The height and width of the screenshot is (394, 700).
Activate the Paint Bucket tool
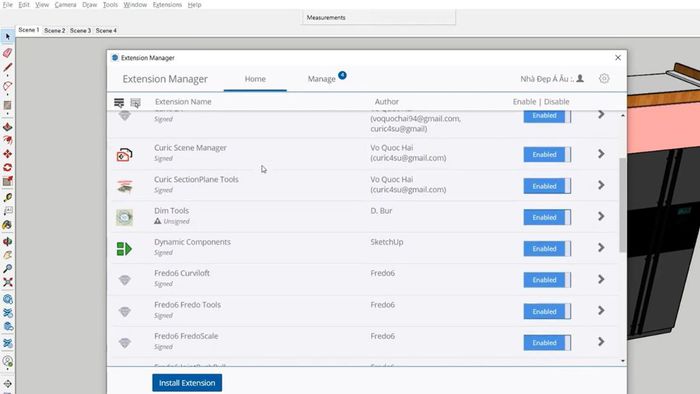[7, 225]
